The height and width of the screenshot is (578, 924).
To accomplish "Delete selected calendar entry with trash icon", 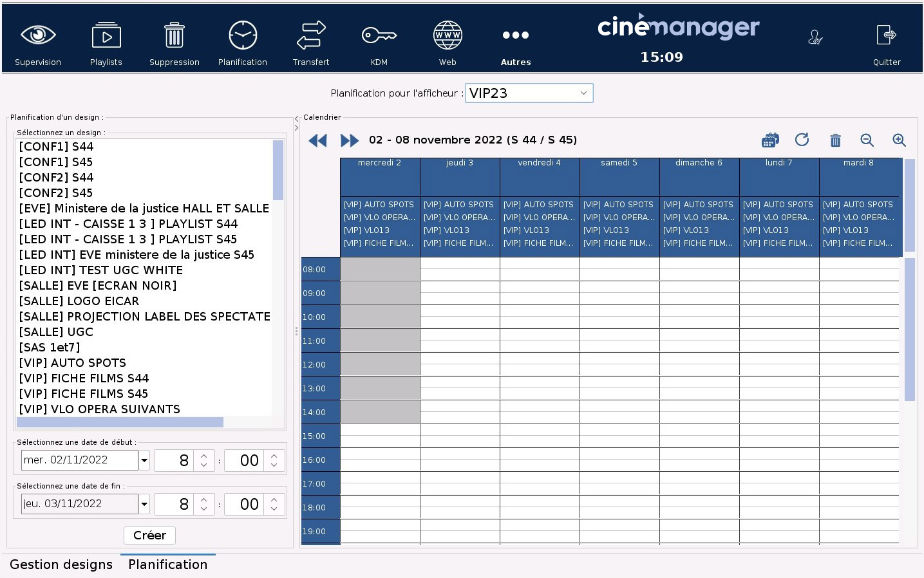I will pyautogui.click(x=835, y=140).
